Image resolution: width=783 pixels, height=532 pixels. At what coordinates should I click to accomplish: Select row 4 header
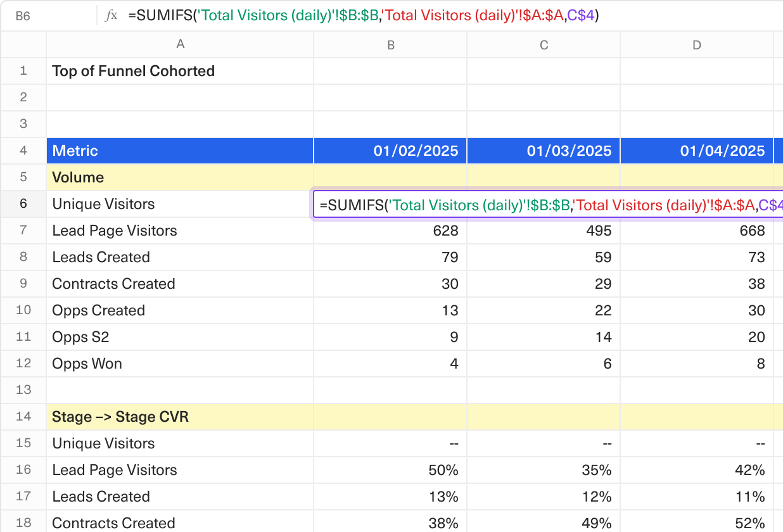(x=23, y=151)
